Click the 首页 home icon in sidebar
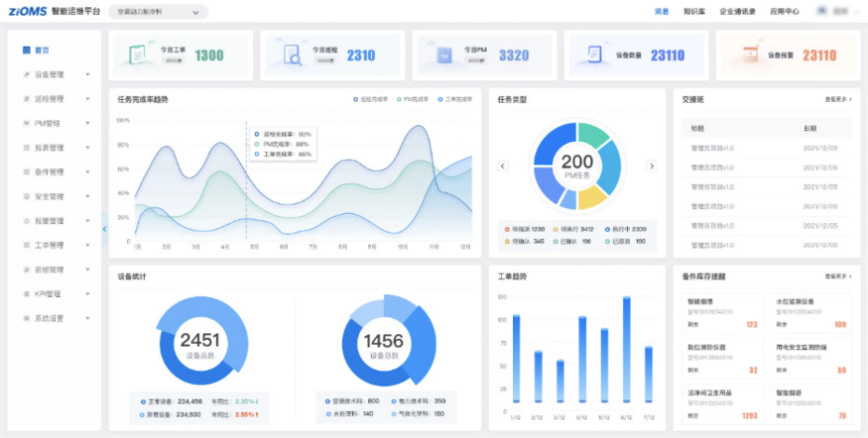This screenshot has width=868, height=438. 26,50
